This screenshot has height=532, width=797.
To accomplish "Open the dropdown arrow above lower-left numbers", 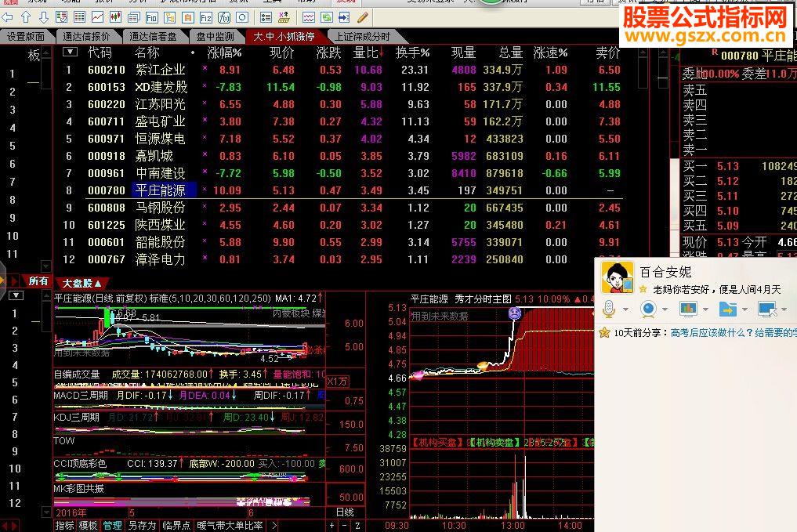I will tap(16, 295).
